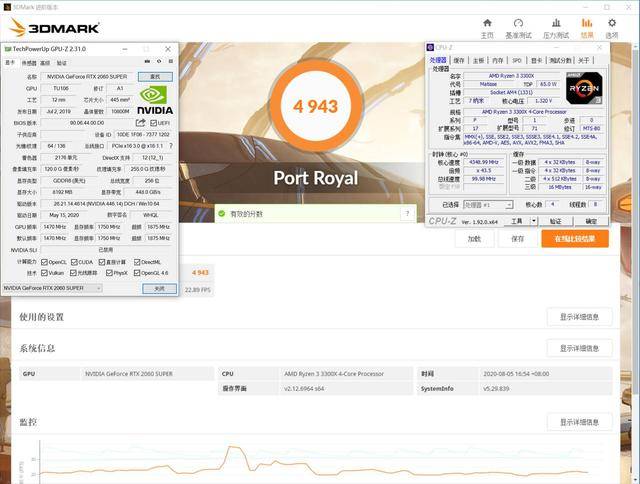Click the question mark beside valid score
The width and height of the screenshot is (640, 484).
407,213
